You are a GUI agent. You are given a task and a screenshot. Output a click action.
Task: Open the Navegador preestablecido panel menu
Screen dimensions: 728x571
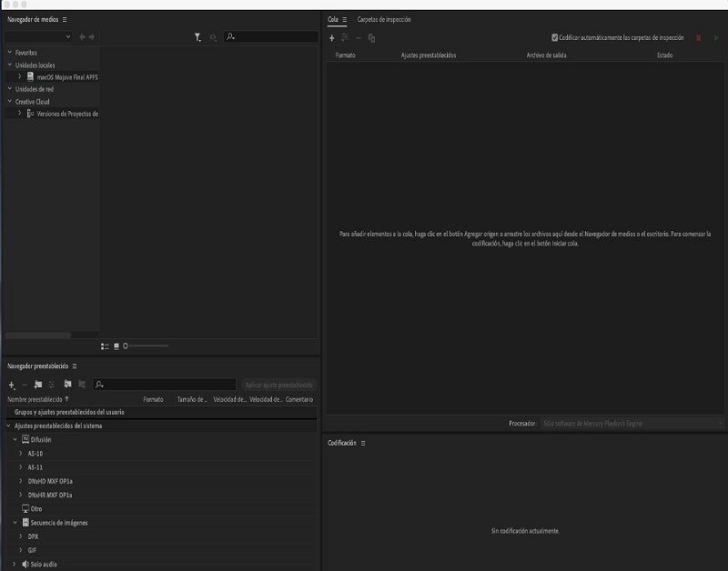(x=75, y=366)
